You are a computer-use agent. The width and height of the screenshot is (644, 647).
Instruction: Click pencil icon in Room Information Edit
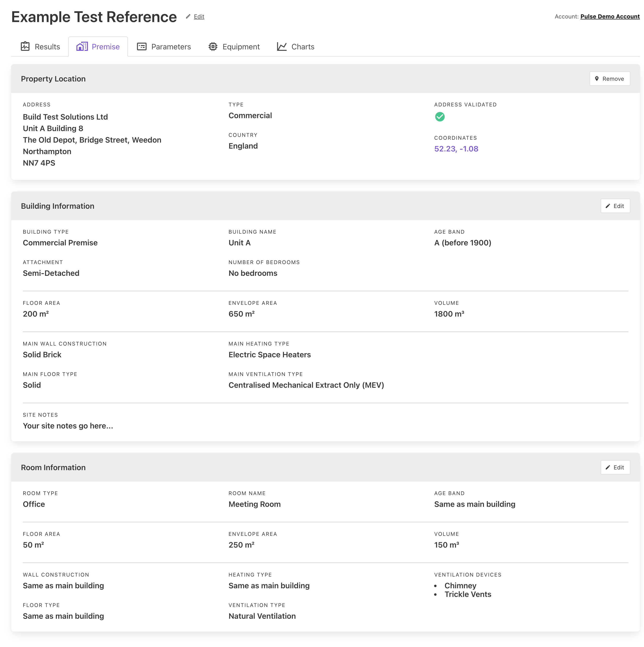pos(608,467)
